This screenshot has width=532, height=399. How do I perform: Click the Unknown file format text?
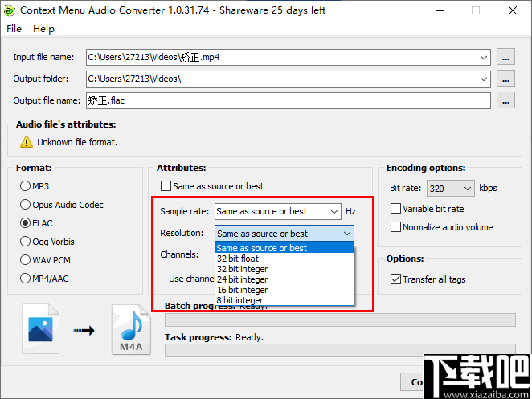tap(77, 142)
